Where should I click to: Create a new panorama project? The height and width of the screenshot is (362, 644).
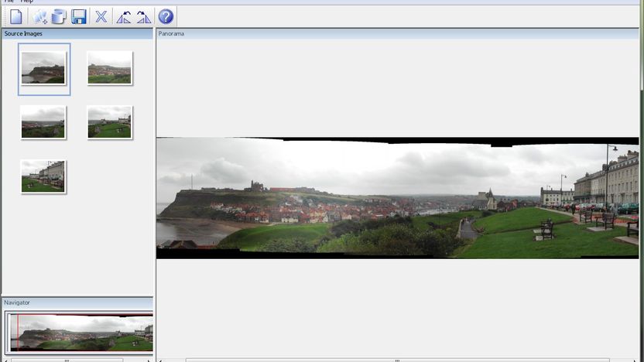(15, 17)
